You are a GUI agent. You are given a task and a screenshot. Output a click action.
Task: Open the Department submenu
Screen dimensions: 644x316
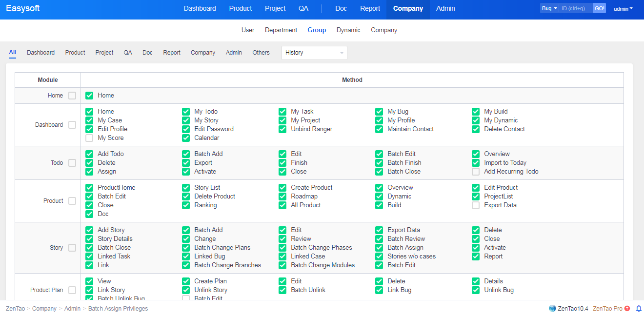pos(281,30)
